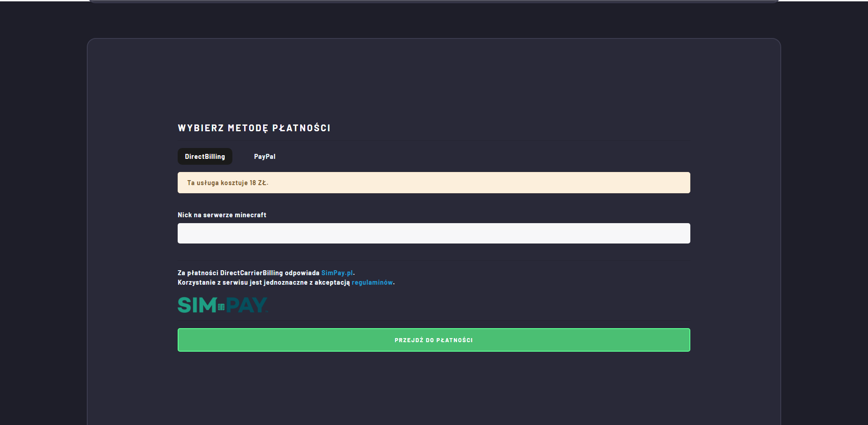This screenshot has width=868, height=425.
Task: Click the green SIM letters of logo
Action: point(197,306)
